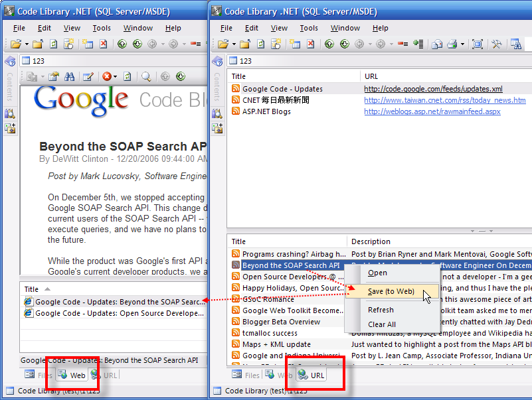The image size is (532, 400).
Task: Click the pane splitter handle above Description
Action: pyautogui.click(x=482, y=231)
